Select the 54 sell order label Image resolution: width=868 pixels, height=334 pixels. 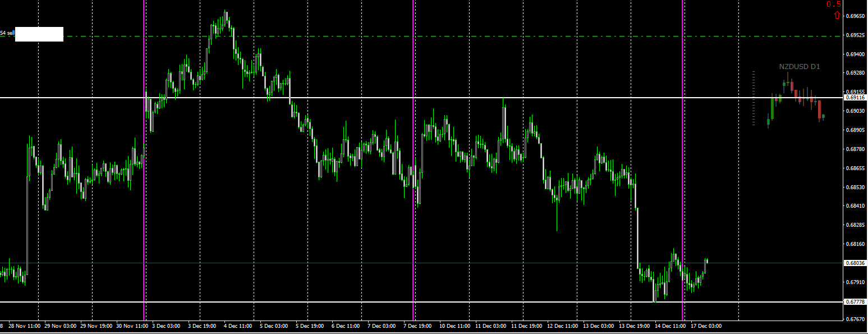pyautogui.click(x=7, y=33)
